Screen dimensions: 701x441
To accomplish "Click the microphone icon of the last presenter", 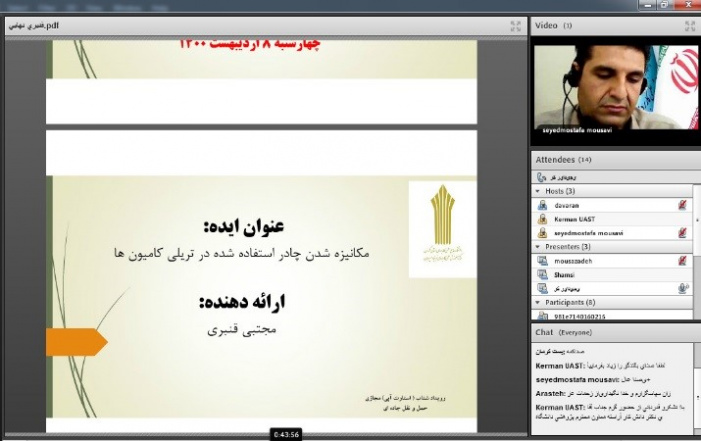I will 681,288.
